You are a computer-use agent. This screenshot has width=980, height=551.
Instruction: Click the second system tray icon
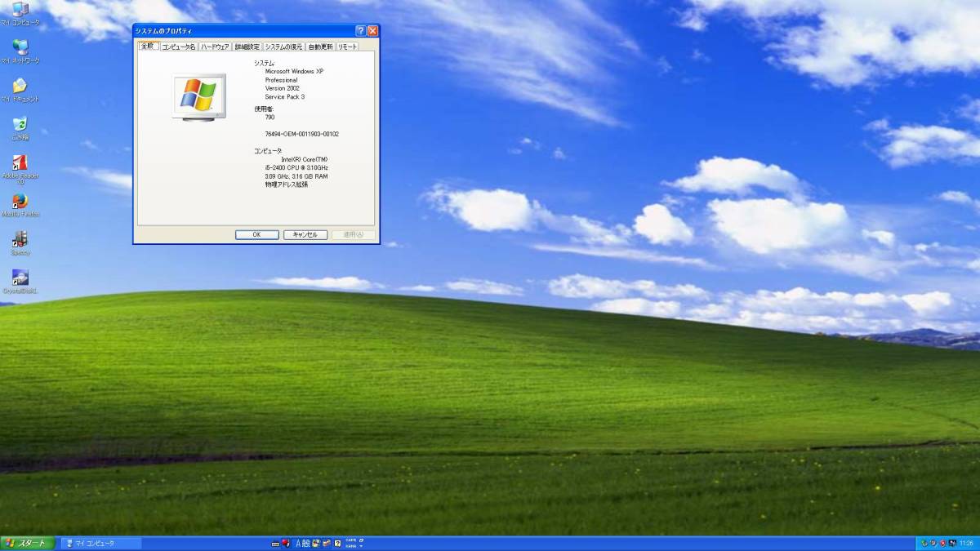pos(933,543)
